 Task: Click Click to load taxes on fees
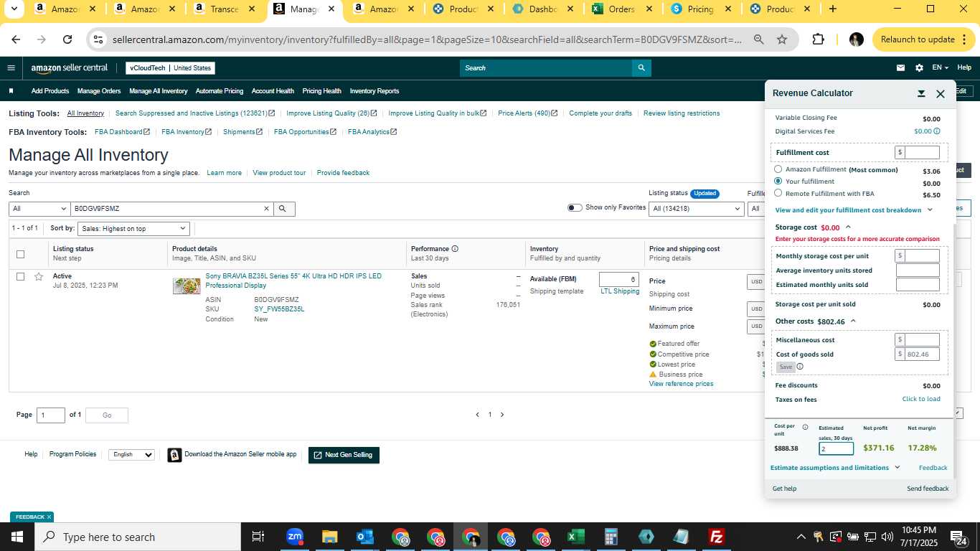click(x=921, y=399)
